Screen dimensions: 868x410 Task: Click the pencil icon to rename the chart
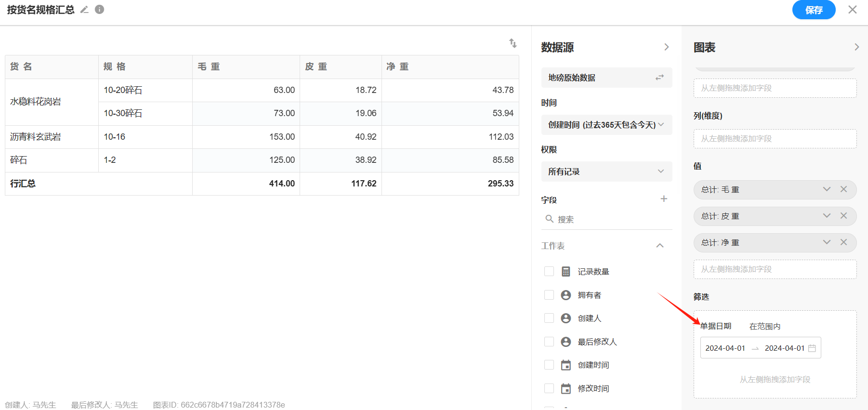[x=84, y=10]
